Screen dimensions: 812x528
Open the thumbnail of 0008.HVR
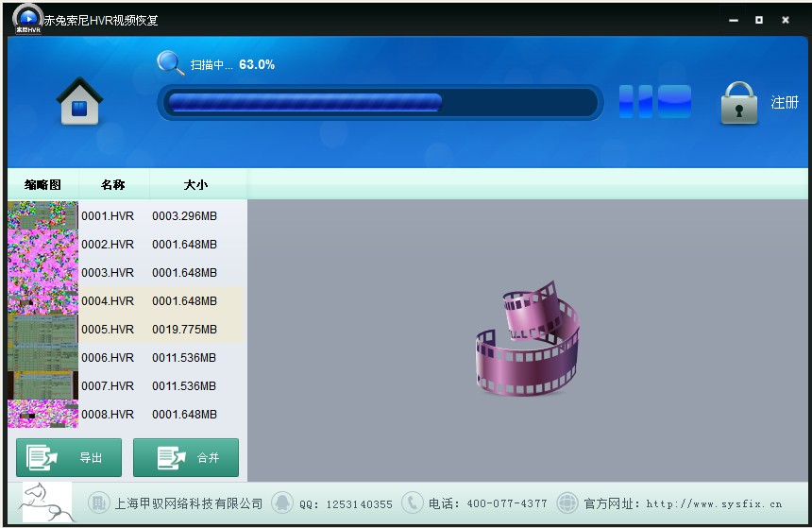click(x=43, y=414)
